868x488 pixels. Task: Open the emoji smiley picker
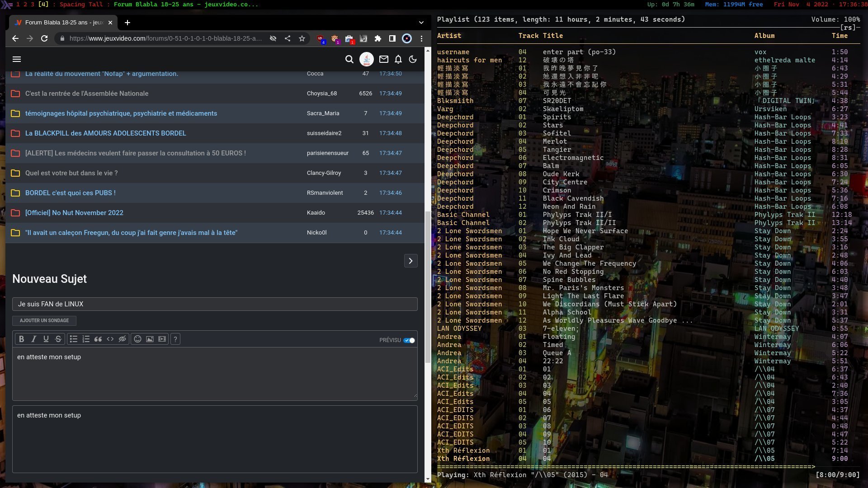137,339
